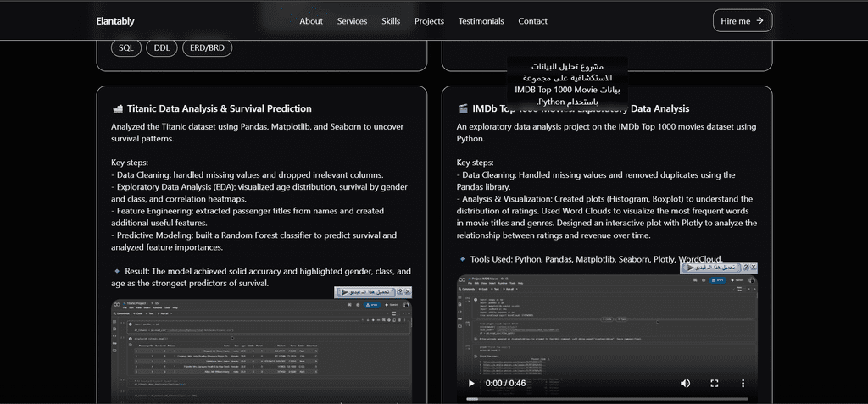
Task: Click download video button above Titanic video
Action: tap(364, 291)
